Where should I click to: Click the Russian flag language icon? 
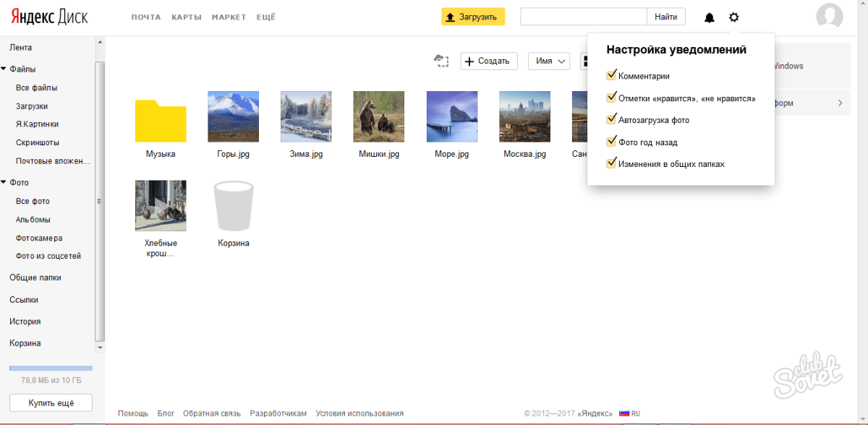pyautogui.click(x=624, y=413)
